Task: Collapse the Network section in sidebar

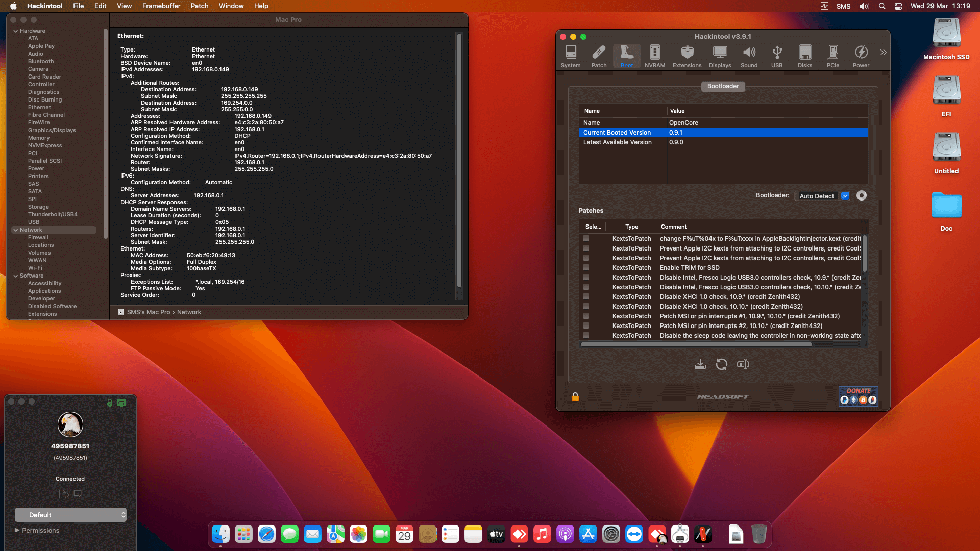Action: (x=16, y=230)
